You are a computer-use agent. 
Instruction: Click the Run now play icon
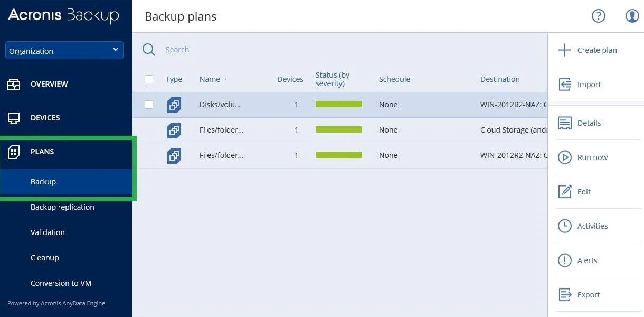click(x=565, y=157)
